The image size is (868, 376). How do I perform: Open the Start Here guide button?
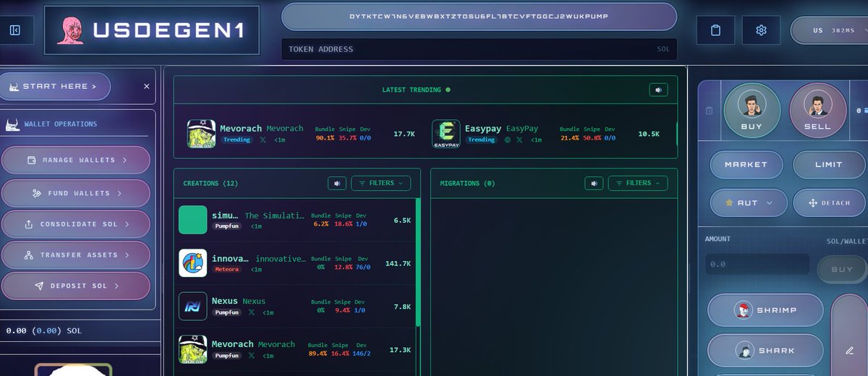(x=57, y=86)
